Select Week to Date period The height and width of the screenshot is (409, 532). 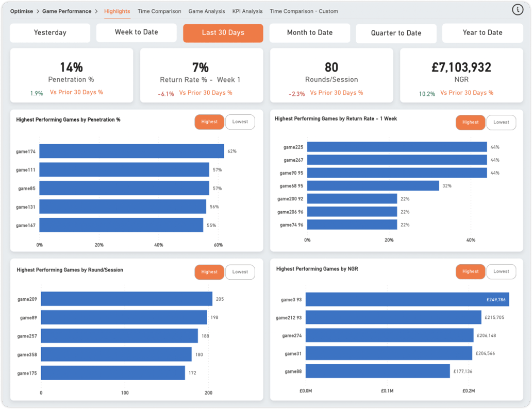coord(137,32)
